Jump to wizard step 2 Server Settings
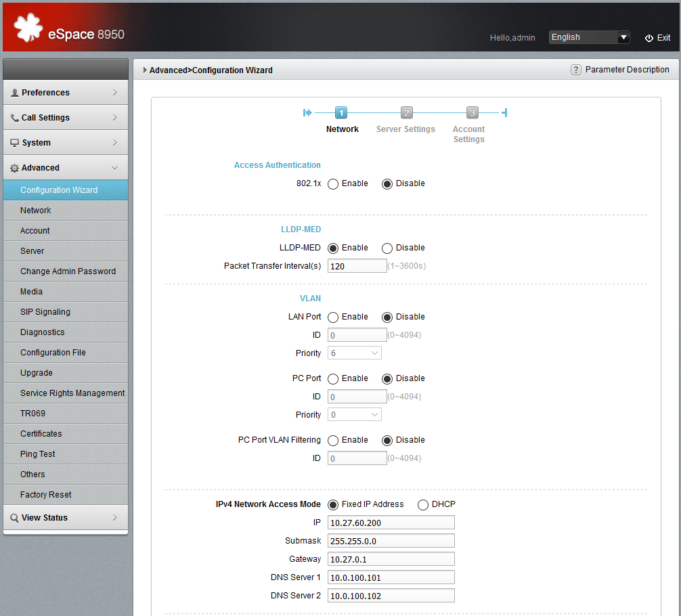Viewport: 681px width, 616px height. [406, 113]
